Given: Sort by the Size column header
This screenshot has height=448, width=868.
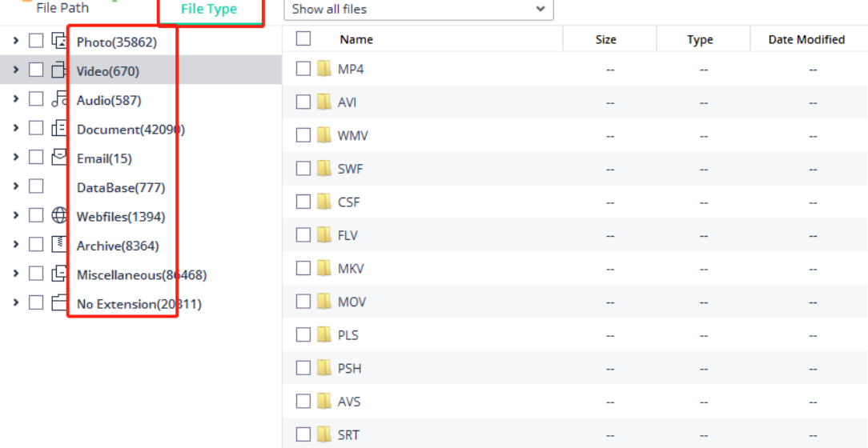Looking at the screenshot, I should (605, 39).
